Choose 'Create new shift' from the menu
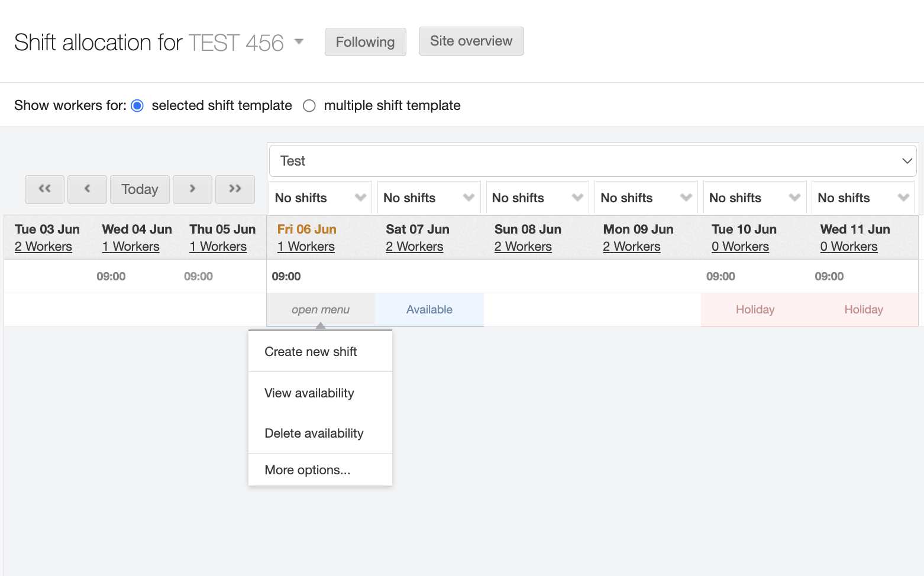Viewport: 924px width, 576px height. point(311,352)
